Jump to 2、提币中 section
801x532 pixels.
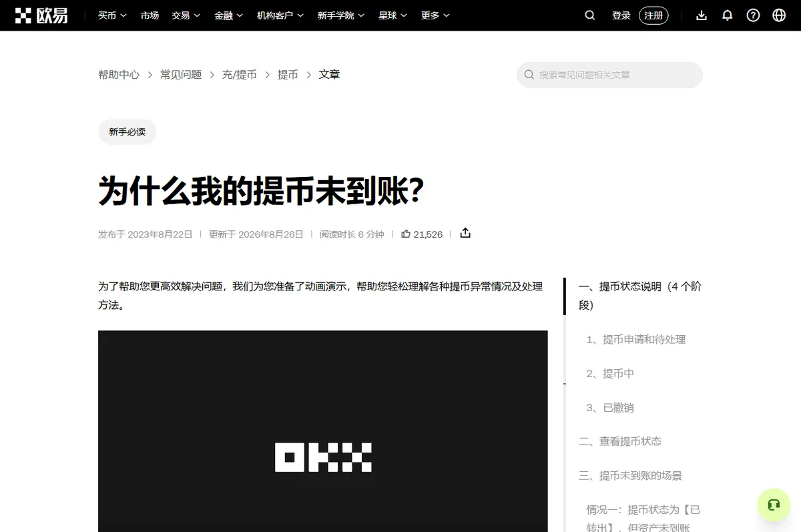pyautogui.click(x=610, y=374)
